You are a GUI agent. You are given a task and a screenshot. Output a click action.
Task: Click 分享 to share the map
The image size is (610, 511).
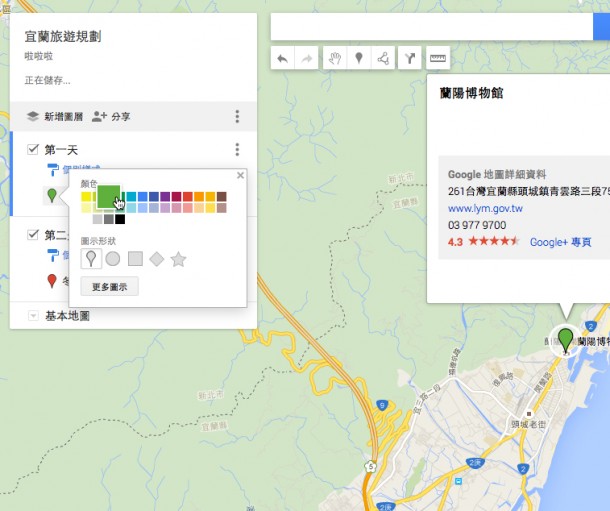[x=111, y=117]
